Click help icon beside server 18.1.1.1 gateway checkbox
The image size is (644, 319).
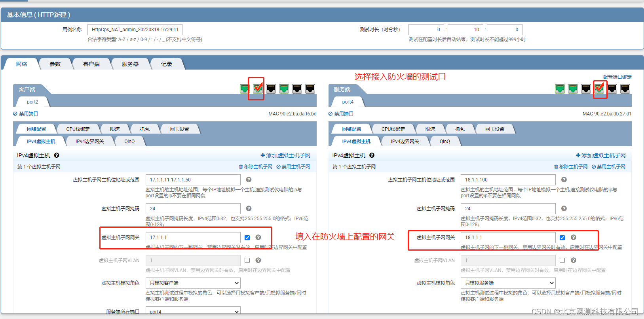(x=574, y=238)
